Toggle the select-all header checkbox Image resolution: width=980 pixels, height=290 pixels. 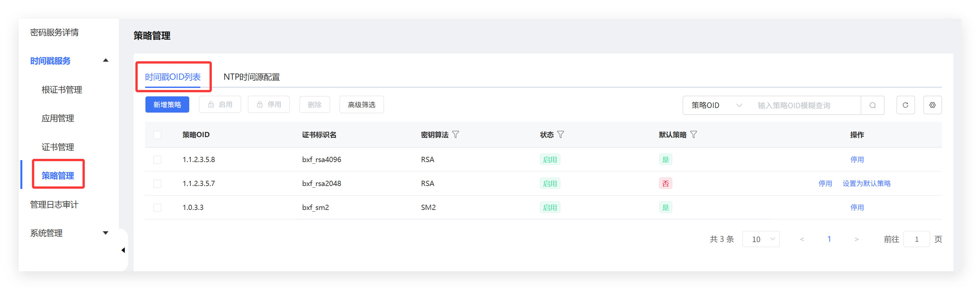click(157, 135)
